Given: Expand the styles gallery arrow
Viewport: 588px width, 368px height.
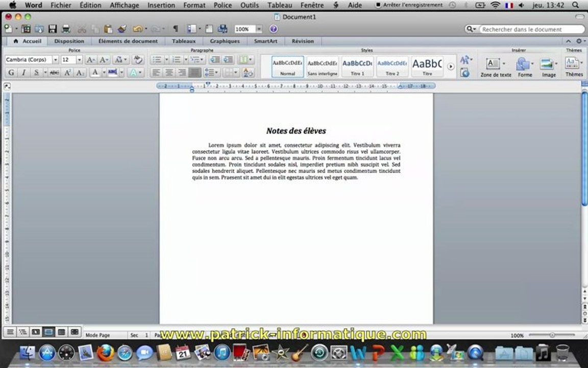Looking at the screenshot, I should click(451, 67).
